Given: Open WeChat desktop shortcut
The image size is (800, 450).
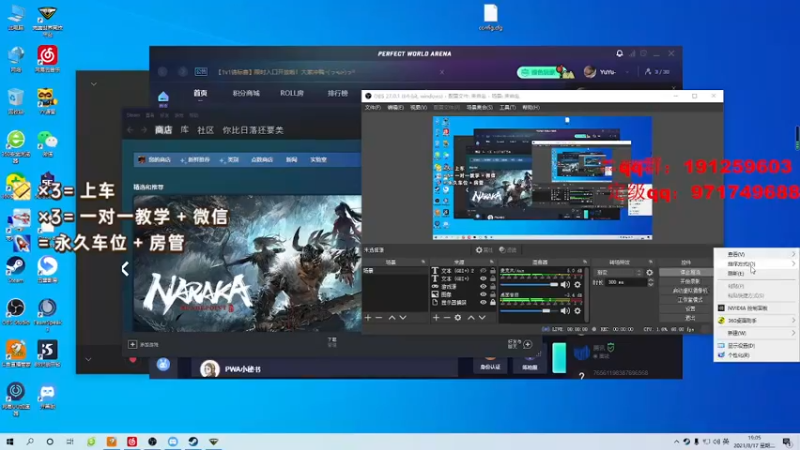Looking at the screenshot, I should (x=47, y=142).
